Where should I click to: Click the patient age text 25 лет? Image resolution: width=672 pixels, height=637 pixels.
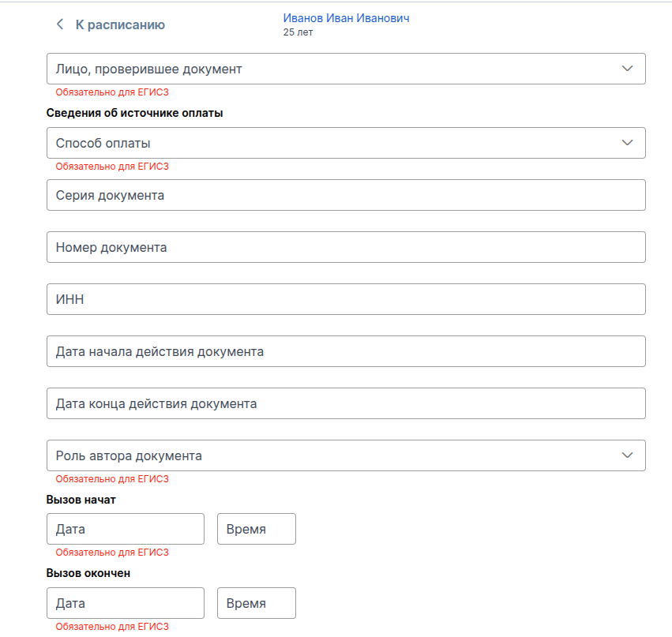coord(298,32)
